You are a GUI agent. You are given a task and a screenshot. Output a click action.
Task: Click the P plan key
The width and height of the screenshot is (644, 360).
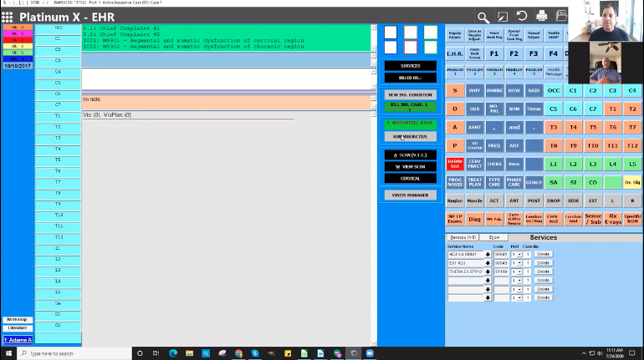(x=455, y=145)
